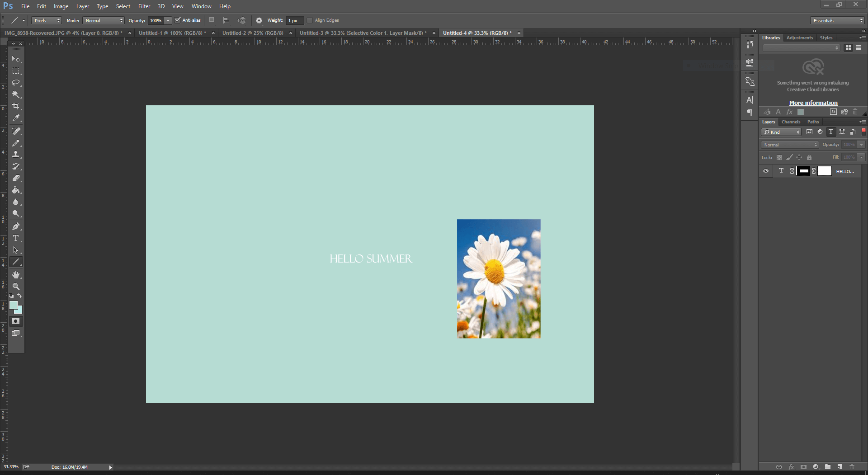Select the Lasso tool
The height and width of the screenshot is (475, 868).
pos(16,83)
